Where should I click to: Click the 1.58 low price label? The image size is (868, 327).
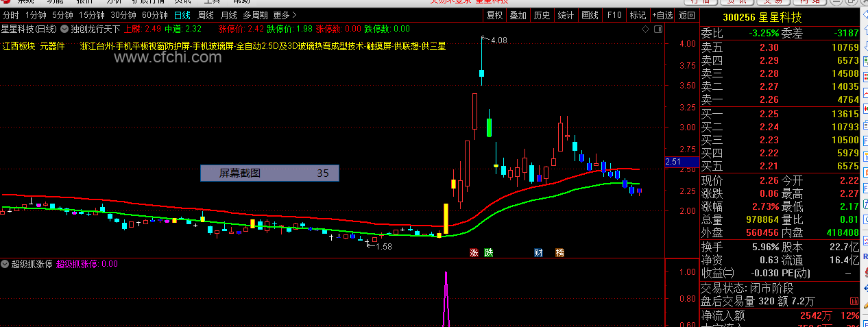click(x=384, y=247)
